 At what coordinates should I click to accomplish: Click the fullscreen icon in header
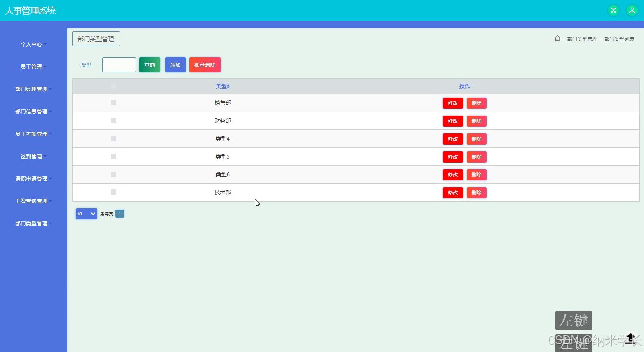[614, 10]
